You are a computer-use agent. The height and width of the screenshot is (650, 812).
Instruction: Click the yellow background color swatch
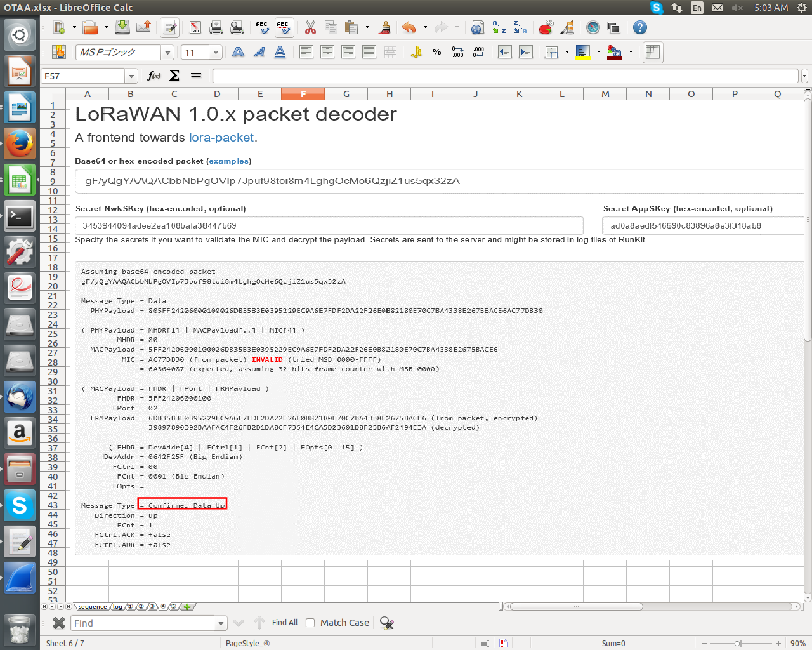click(583, 52)
